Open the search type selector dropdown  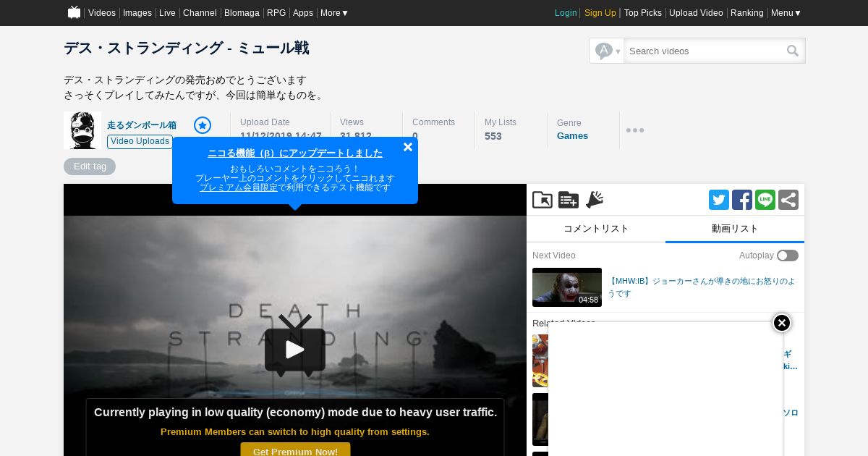[x=607, y=51]
